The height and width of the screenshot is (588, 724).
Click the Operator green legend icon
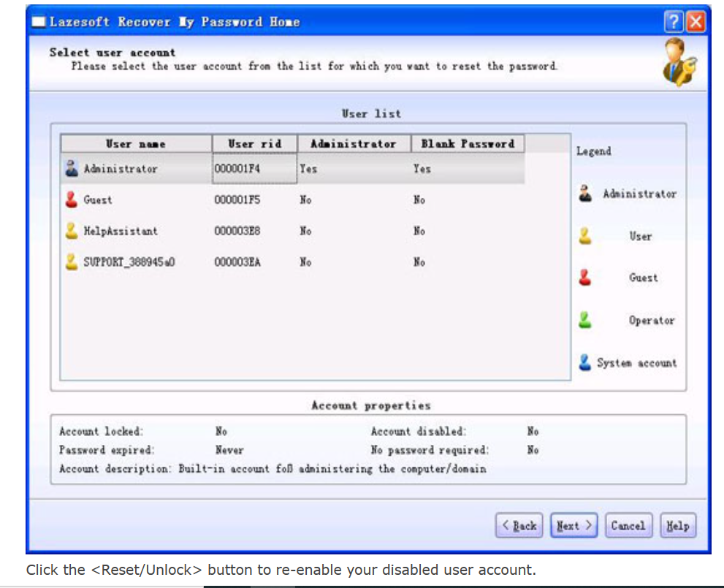coord(585,320)
